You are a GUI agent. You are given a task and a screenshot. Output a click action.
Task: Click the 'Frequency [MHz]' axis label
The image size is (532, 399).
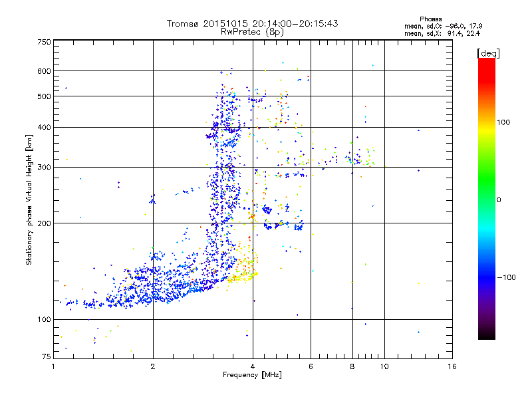[x=252, y=375]
